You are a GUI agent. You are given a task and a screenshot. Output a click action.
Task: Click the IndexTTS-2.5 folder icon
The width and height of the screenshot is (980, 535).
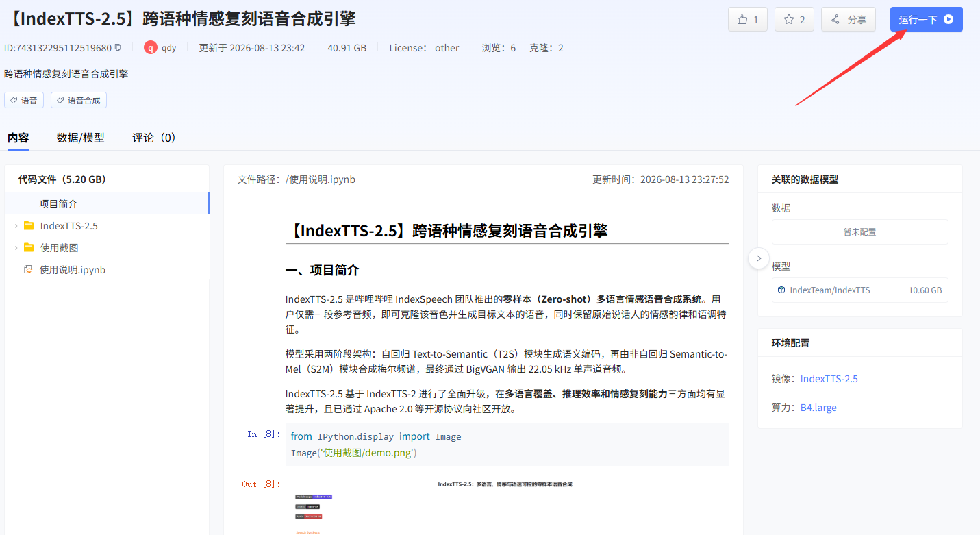pos(29,226)
